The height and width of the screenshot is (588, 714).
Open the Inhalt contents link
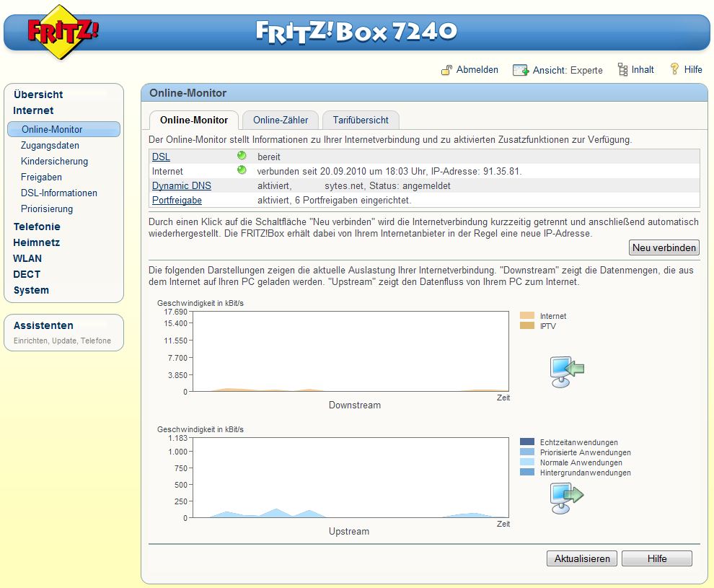[x=643, y=70]
